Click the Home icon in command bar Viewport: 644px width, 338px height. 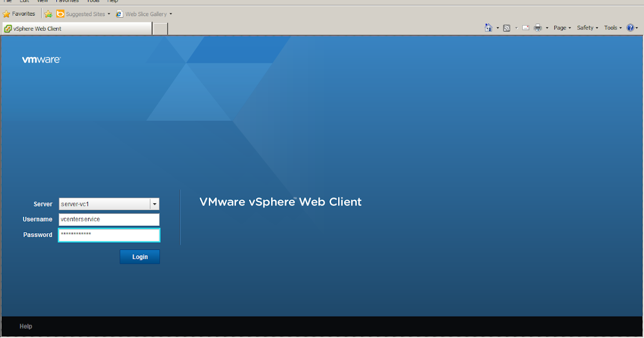(488, 27)
